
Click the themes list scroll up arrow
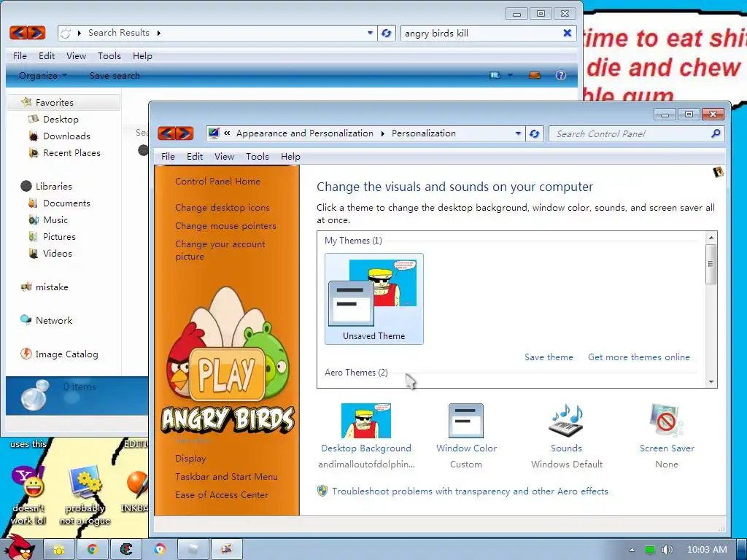click(711, 237)
